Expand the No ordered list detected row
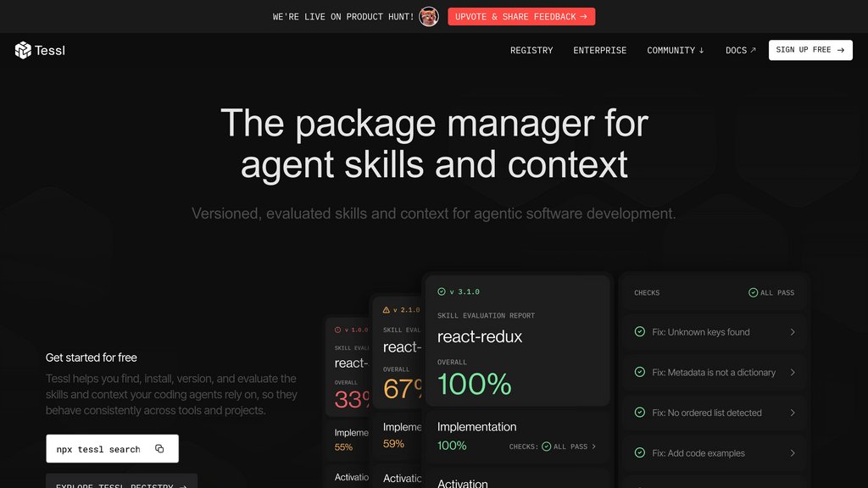 click(x=793, y=413)
